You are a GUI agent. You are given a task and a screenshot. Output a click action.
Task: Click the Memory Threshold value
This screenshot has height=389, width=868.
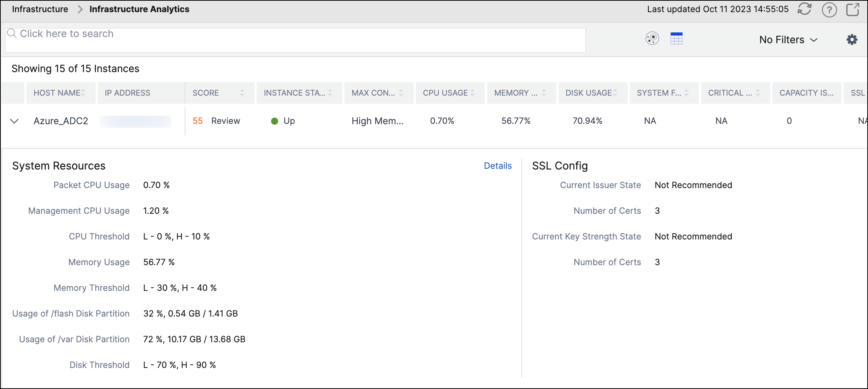[x=180, y=288]
